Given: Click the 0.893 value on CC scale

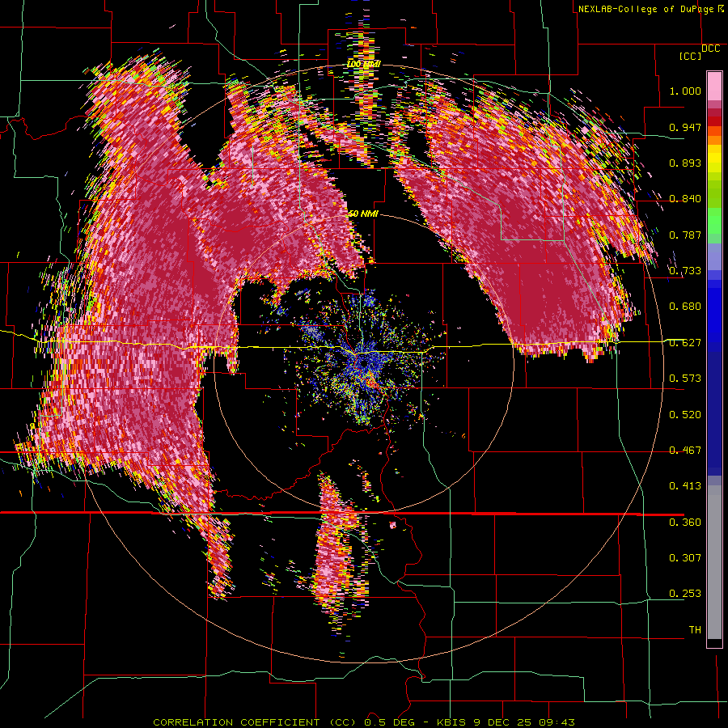Looking at the screenshot, I should (x=685, y=163).
